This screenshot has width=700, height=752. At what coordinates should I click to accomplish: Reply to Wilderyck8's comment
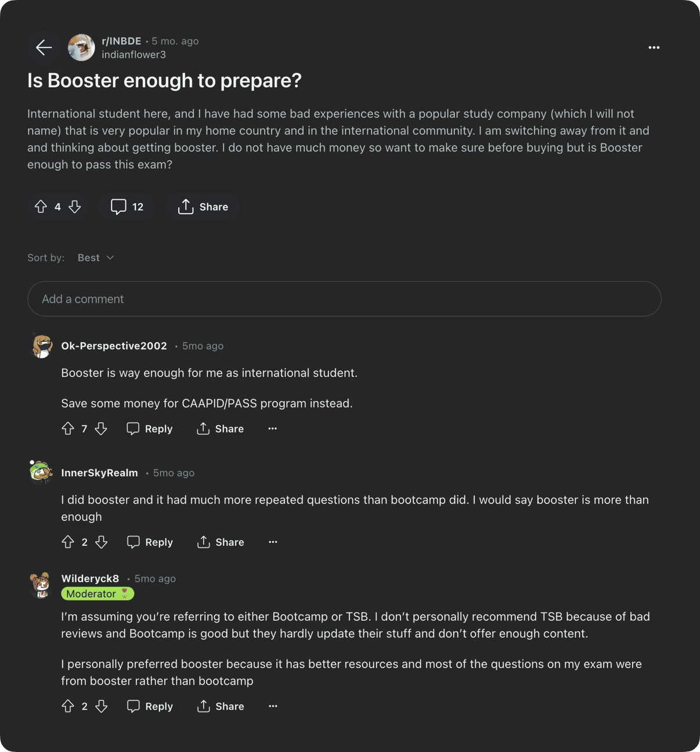click(150, 706)
